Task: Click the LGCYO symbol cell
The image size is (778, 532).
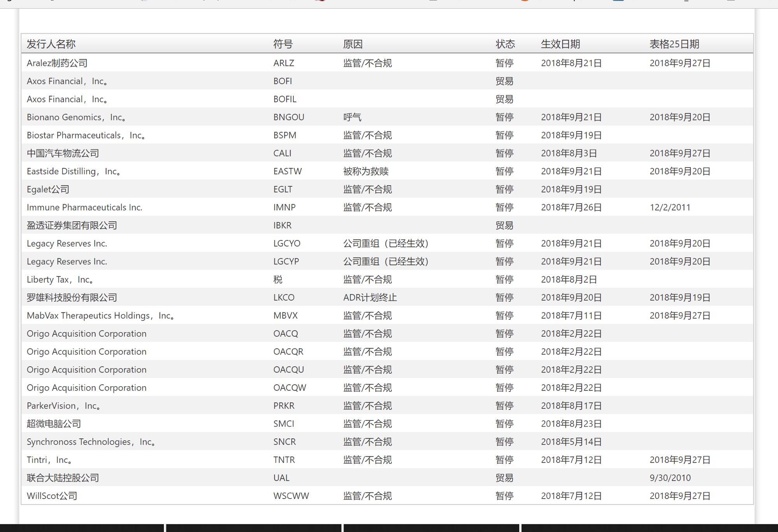Action: [x=287, y=243]
